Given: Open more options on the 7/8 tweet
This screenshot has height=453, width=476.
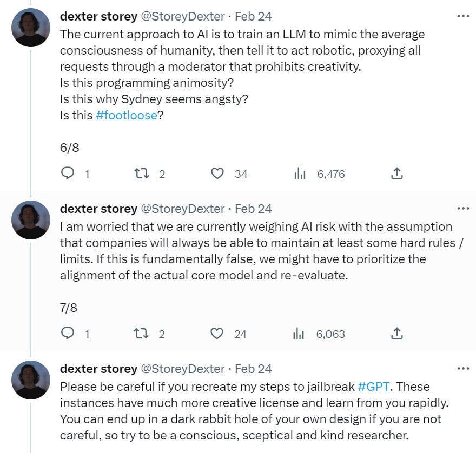Looking at the screenshot, I should (x=463, y=209).
